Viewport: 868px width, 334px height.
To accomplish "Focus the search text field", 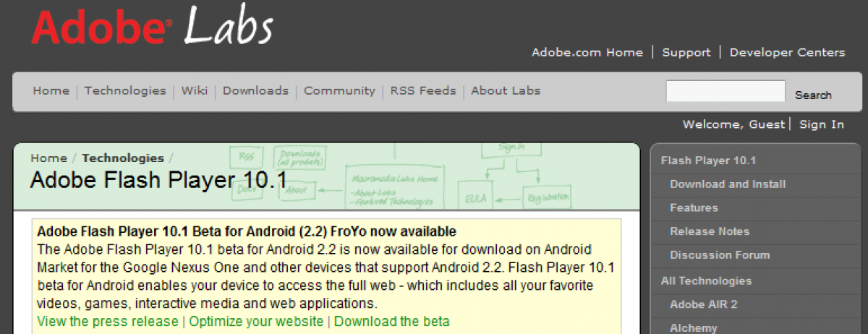I will pos(725,92).
